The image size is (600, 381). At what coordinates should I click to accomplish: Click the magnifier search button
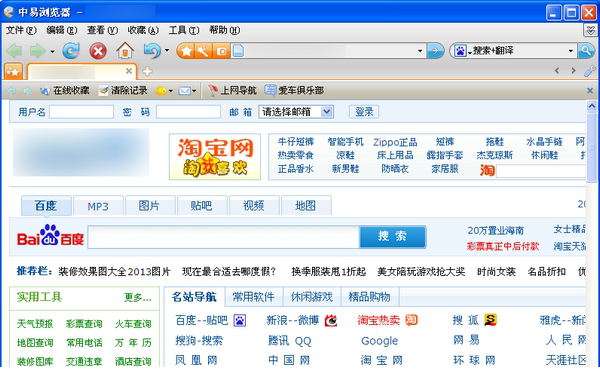click(586, 50)
